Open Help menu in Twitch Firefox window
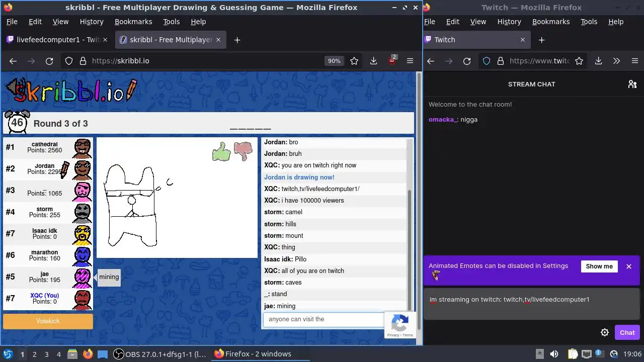This screenshot has height=362, width=644. (616, 22)
